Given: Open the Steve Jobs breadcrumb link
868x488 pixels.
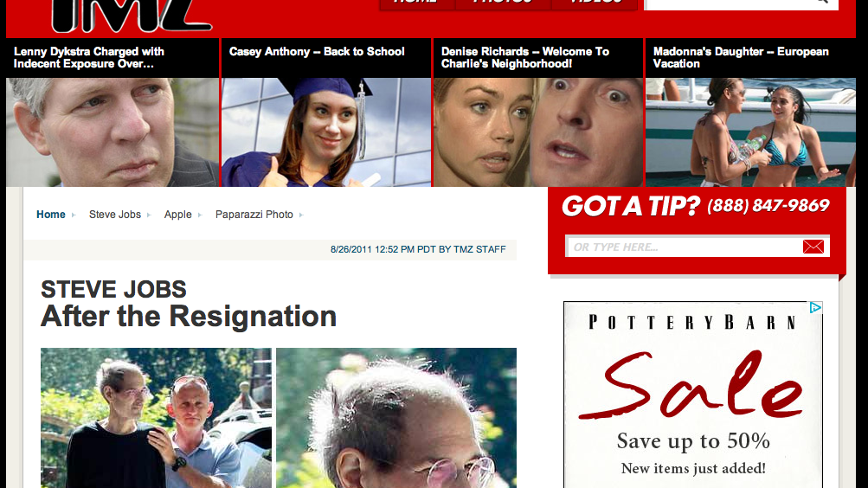Looking at the screenshot, I should [x=115, y=215].
